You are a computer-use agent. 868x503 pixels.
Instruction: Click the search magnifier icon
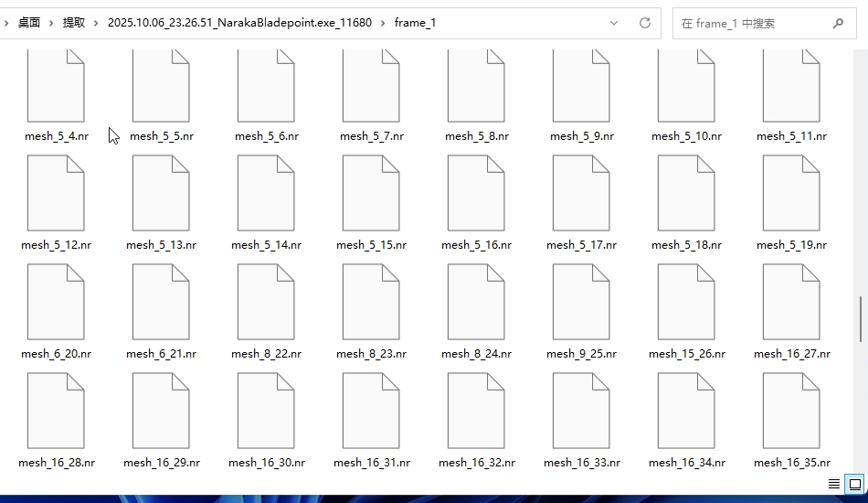pyautogui.click(x=838, y=23)
